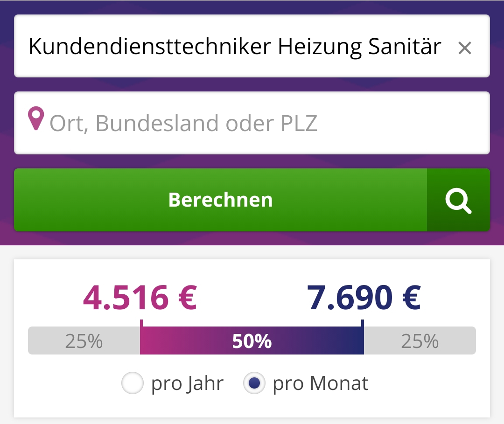Click the 7.690 € upper salary value

364,298
